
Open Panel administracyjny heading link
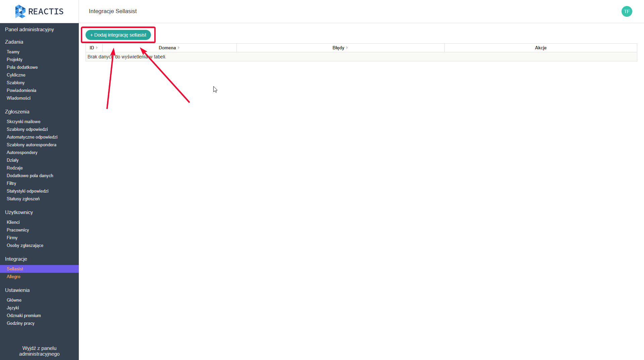[x=30, y=30]
